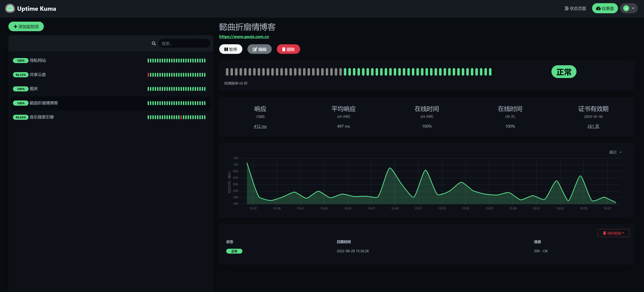Image resolution: width=644 pixels, height=292 pixels.
Task: Click the 证书有效期 label
Action: coord(593,109)
